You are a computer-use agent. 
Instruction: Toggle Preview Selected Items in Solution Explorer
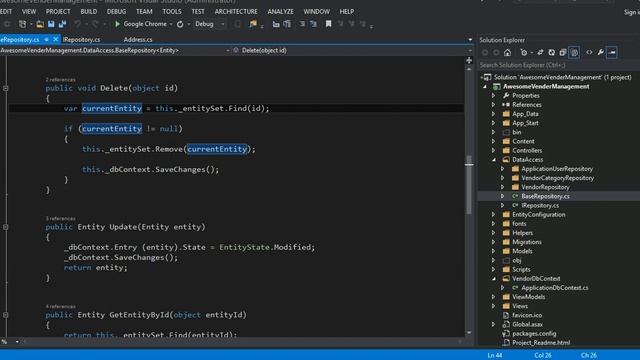pos(611,52)
